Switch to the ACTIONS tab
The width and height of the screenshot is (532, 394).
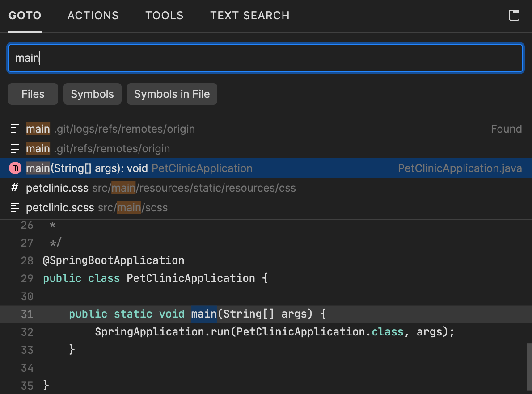(x=93, y=15)
